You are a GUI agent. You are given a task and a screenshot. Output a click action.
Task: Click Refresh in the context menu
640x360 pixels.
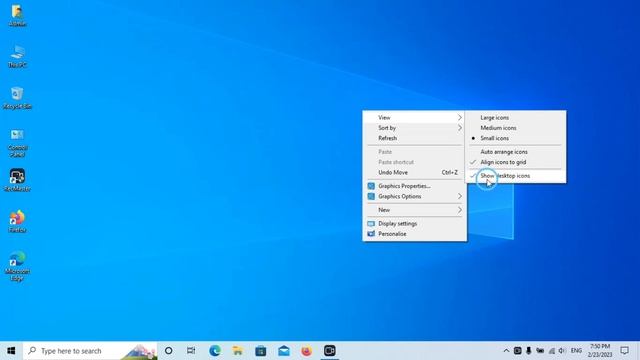[414, 138]
